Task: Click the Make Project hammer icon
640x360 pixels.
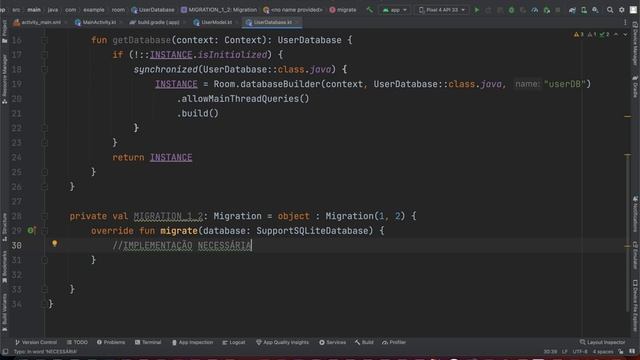Action: click(369, 10)
